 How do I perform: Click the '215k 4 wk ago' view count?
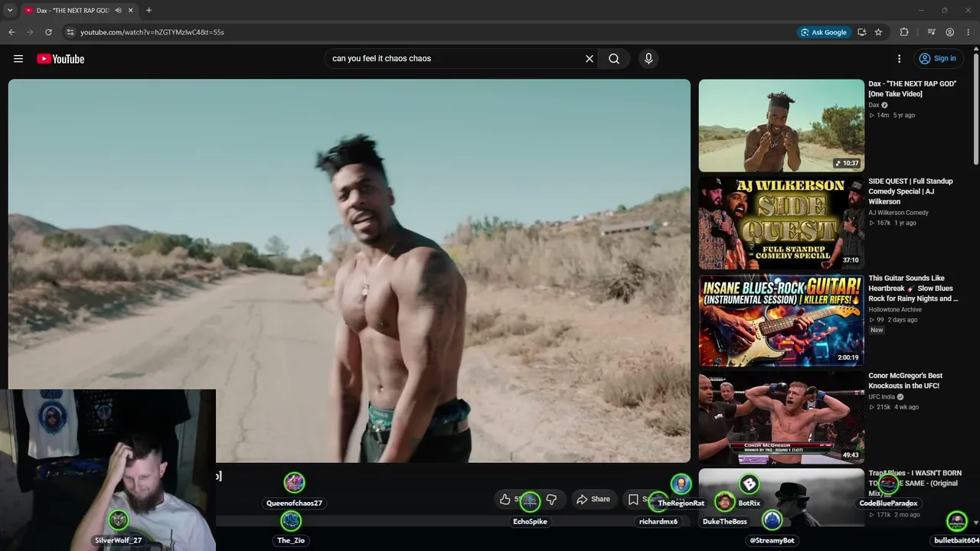893,407
